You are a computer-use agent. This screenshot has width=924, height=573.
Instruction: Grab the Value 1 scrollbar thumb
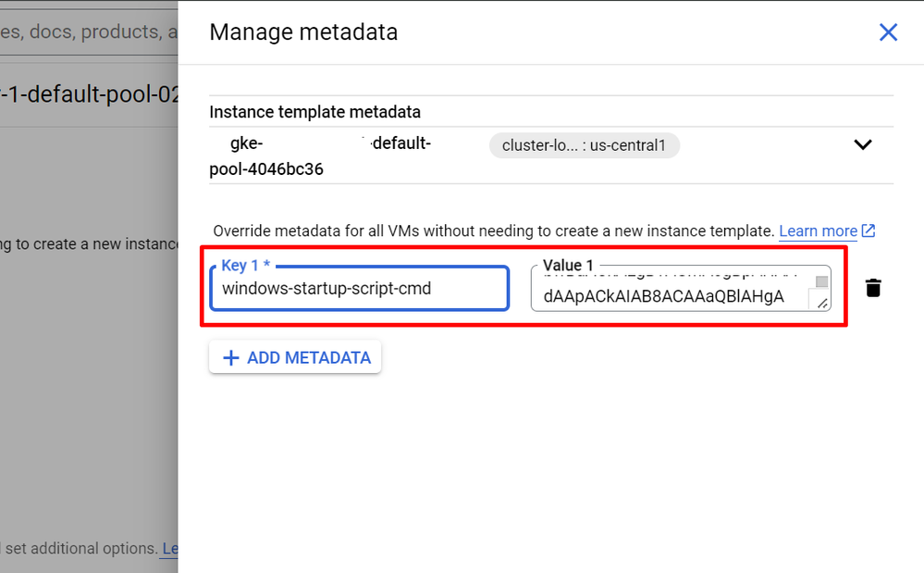[821, 281]
